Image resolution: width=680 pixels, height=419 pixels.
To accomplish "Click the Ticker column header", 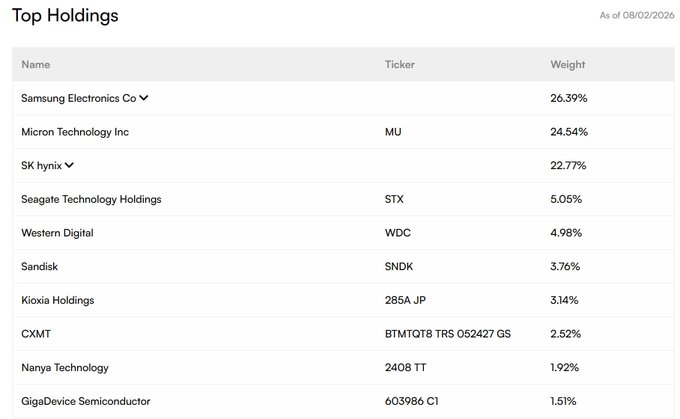I will coord(399,65).
